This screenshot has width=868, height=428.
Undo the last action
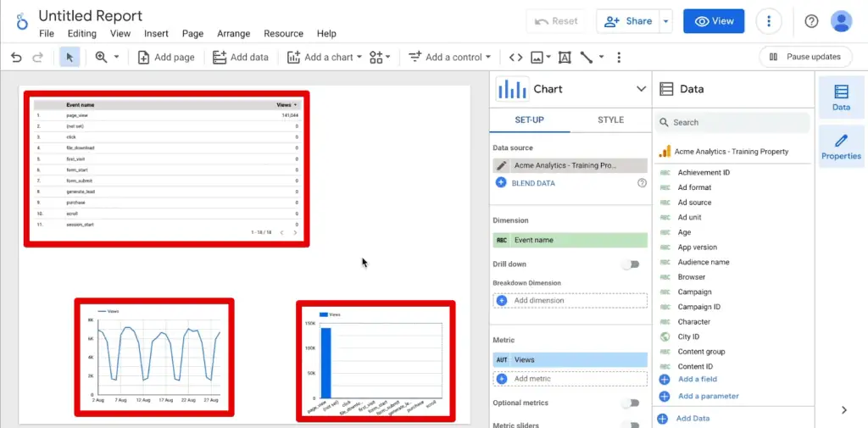point(16,57)
